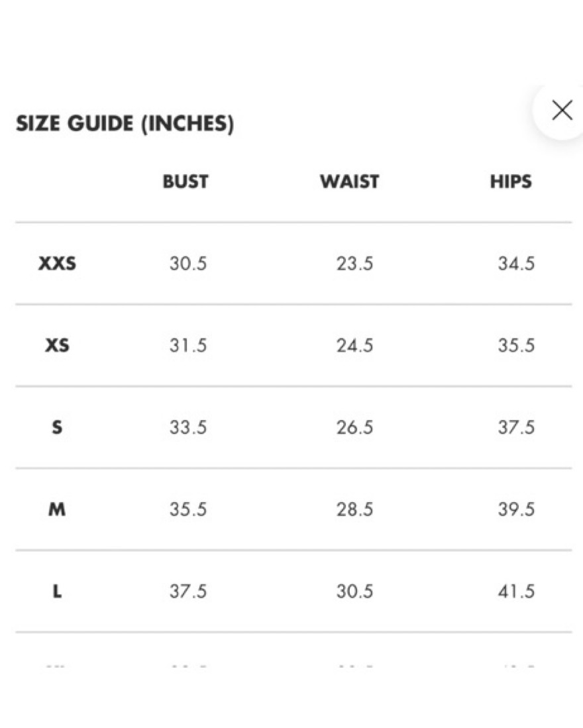Click the BUST column header
The height and width of the screenshot is (728, 583).
[185, 182]
